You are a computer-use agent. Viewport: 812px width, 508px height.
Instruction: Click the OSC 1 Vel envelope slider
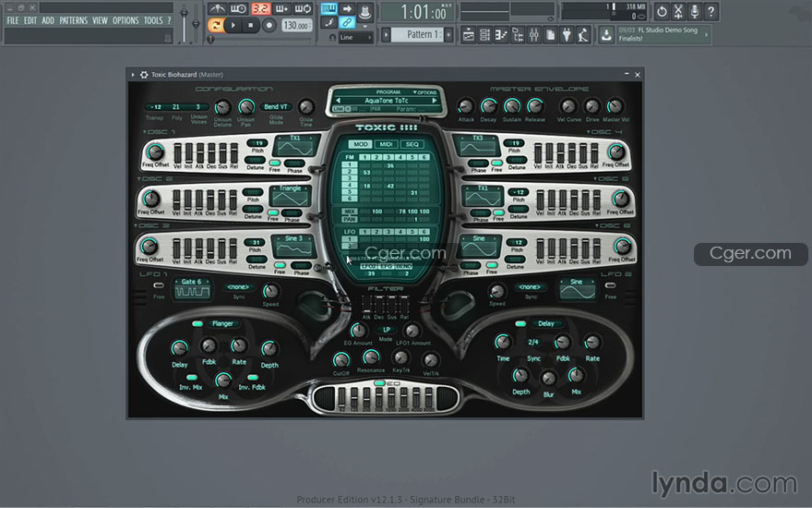(177, 153)
